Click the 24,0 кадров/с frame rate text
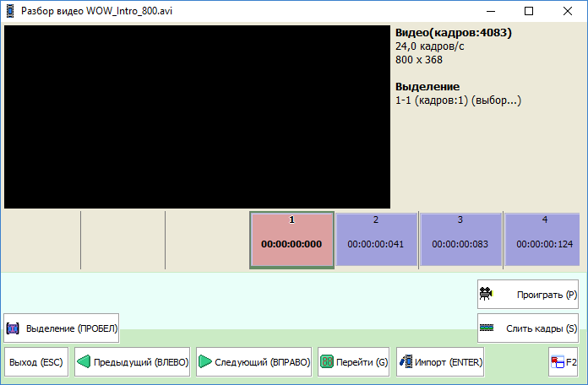Viewport: 588px width, 385px height. pyautogui.click(x=430, y=46)
